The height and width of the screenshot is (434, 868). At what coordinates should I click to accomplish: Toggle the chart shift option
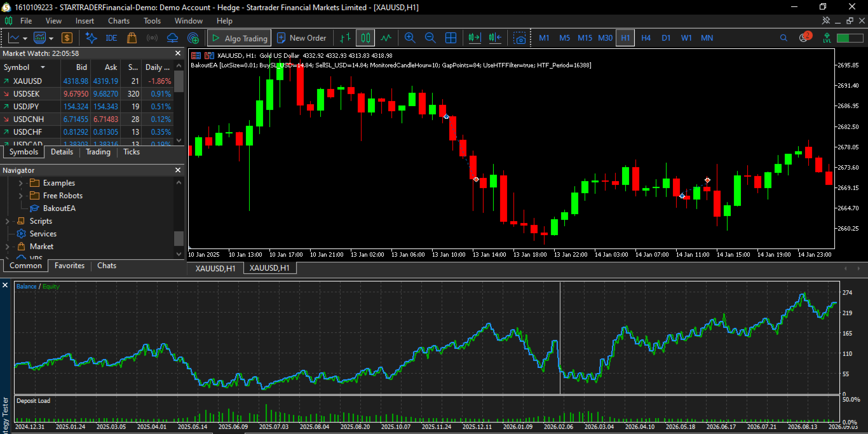(x=496, y=38)
